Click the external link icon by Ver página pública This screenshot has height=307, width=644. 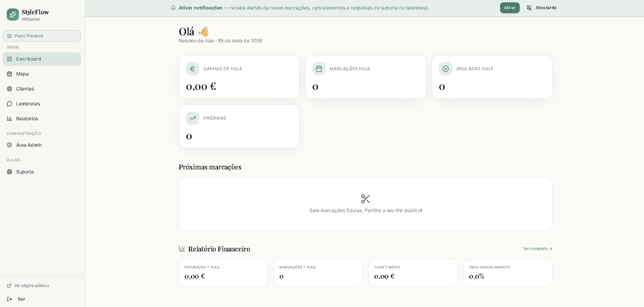click(9, 286)
